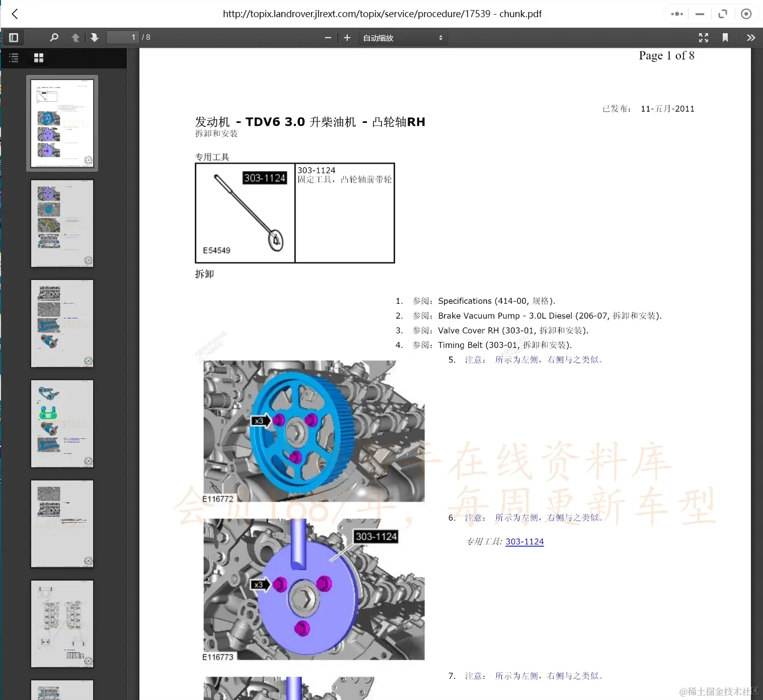Select page 4 thumbnail
The width and height of the screenshot is (763, 700).
[x=62, y=424]
